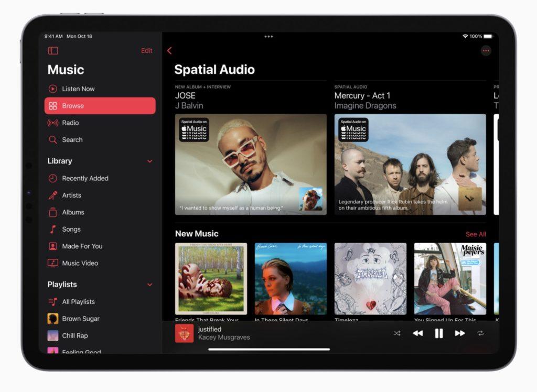
Task: Click the Recently Added clock icon
Action: coord(53,178)
